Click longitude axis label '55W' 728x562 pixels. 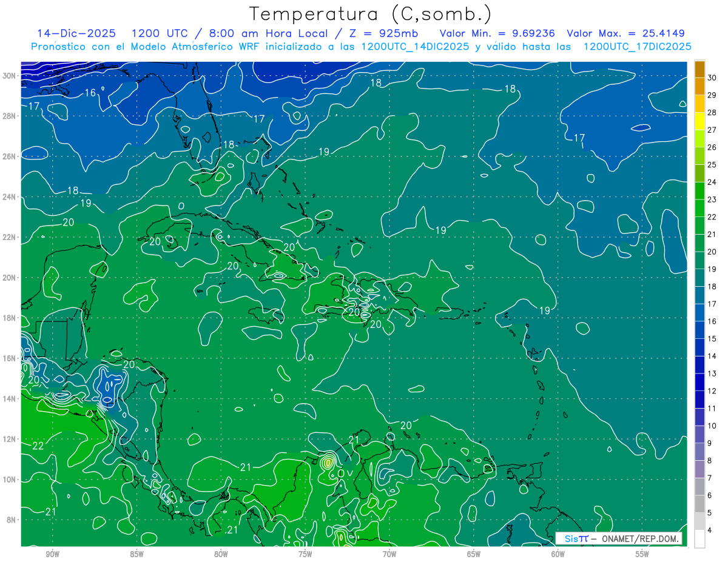(x=642, y=555)
